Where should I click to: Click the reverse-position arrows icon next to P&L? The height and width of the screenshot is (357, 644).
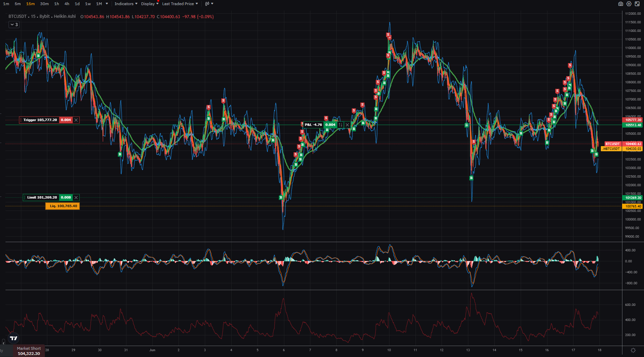tap(341, 125)
